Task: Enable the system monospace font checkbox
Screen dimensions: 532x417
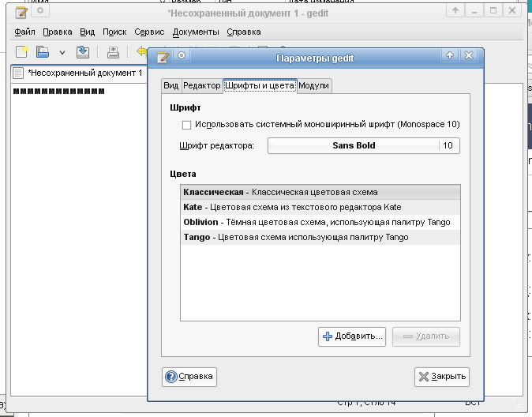Action: 187,125
